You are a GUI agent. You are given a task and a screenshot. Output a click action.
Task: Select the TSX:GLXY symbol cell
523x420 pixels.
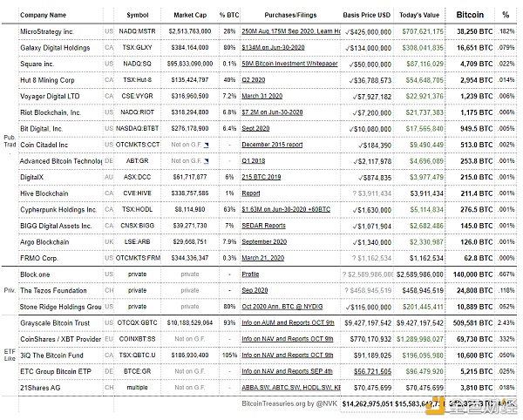click(x=137, y=48)
